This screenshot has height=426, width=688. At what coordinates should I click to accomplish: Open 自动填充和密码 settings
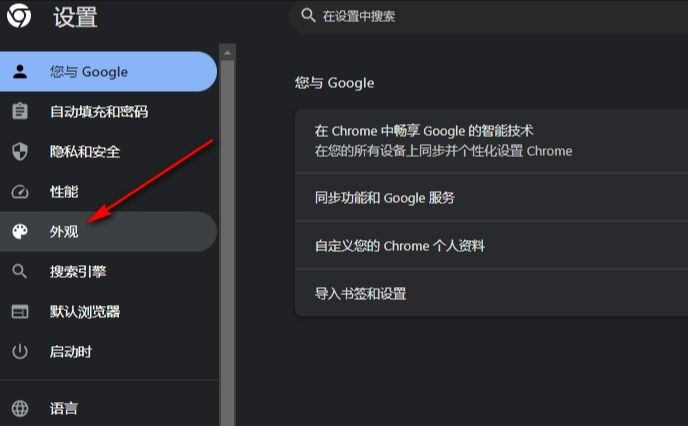108,111
